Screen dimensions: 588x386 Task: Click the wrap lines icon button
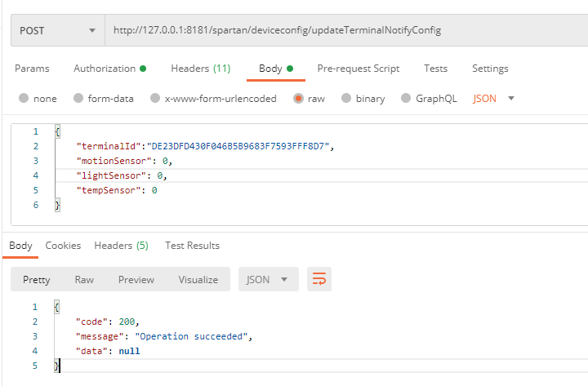(318, 279)
